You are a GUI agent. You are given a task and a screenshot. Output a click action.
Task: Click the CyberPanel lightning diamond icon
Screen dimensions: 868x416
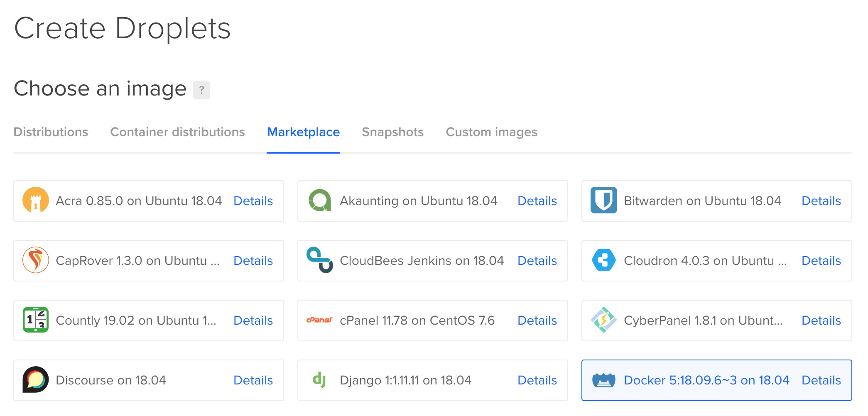pos(604,320)
